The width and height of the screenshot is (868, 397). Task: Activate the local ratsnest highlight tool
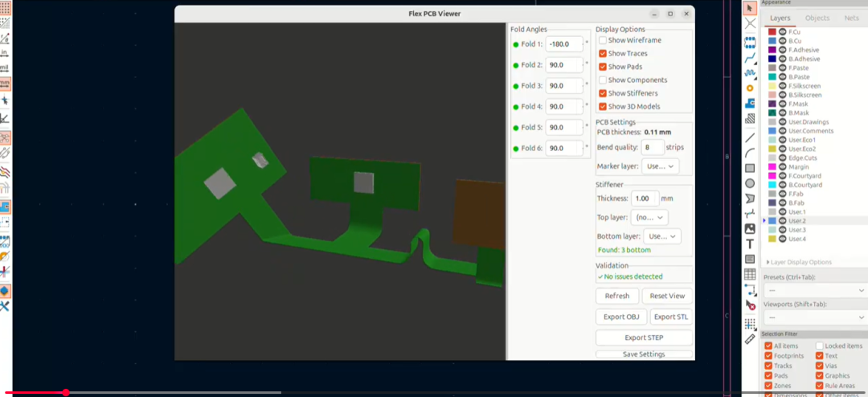point(750,24)
